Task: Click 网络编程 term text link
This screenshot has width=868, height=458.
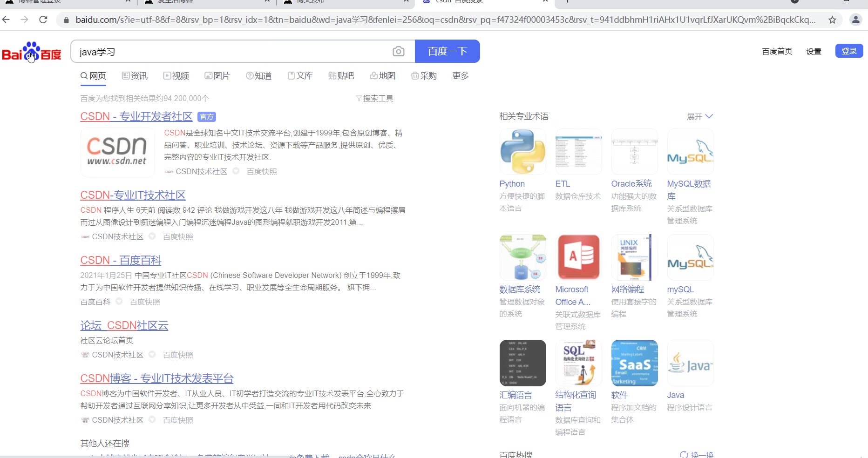Action: pyautogui.click(x=628, y=290)
